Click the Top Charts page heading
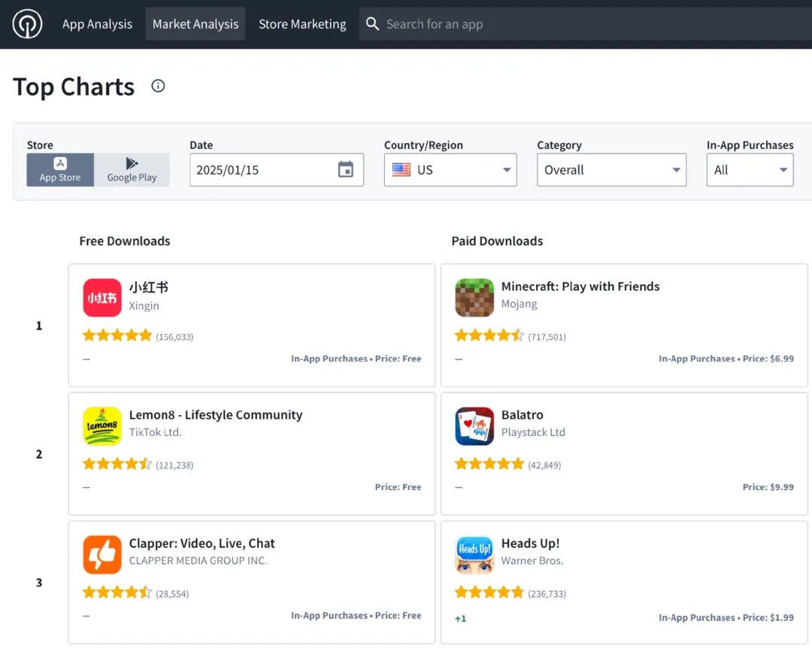The width and height of the screenshot is (812, 648). click(74, 87)
